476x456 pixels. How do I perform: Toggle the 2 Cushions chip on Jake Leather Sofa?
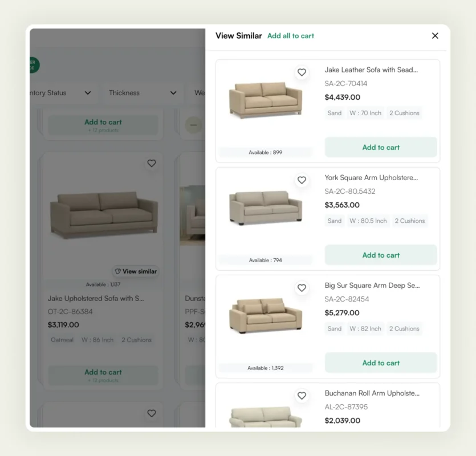point(404,113)
